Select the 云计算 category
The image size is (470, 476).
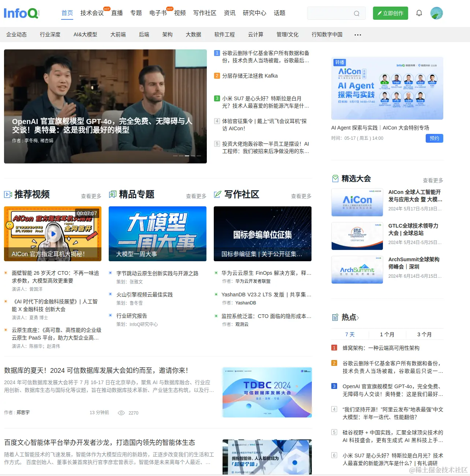point(256,34)
